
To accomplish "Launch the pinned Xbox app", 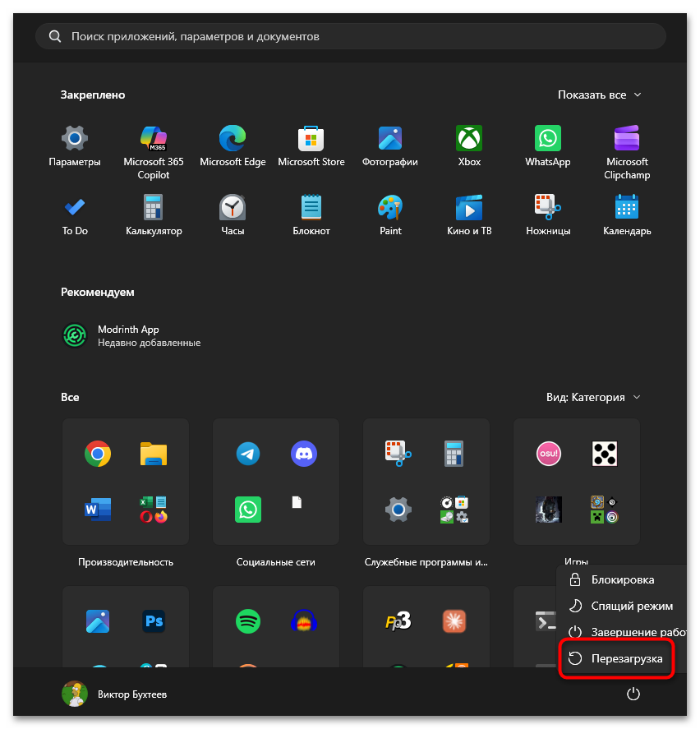I will pos(469,145).
